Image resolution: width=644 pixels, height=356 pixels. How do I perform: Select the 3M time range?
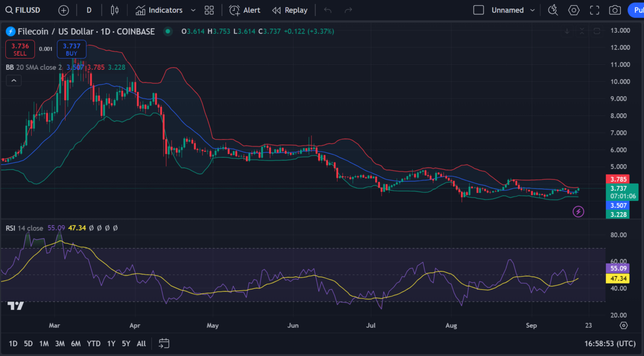pos(60,343)
